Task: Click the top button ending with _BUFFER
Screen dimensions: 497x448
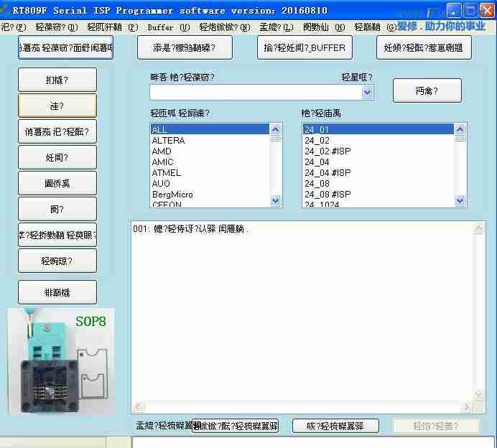Action: pyautogui.click(x=305, y=48)
